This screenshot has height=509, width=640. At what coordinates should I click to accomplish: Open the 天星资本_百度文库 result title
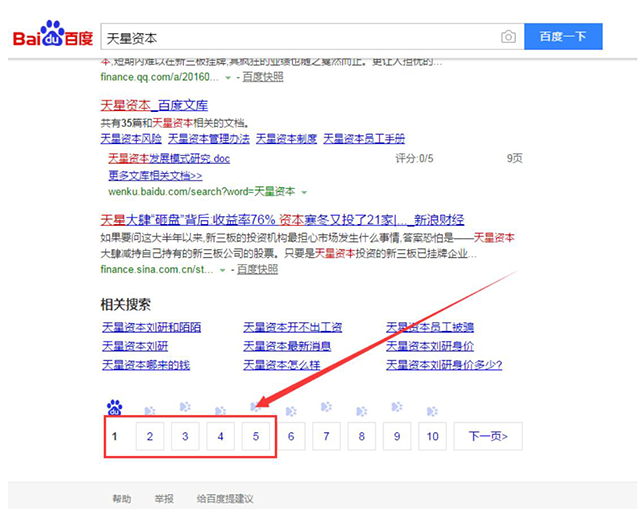154,104
